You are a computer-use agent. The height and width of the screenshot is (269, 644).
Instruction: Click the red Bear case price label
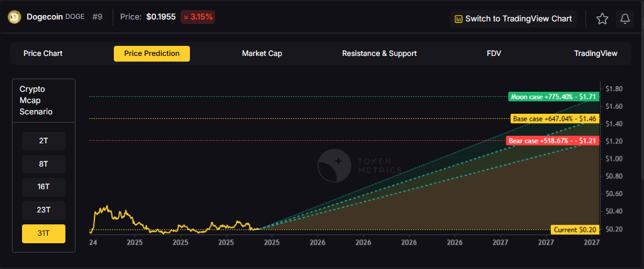pyautogui.click(x=552, y=141)
